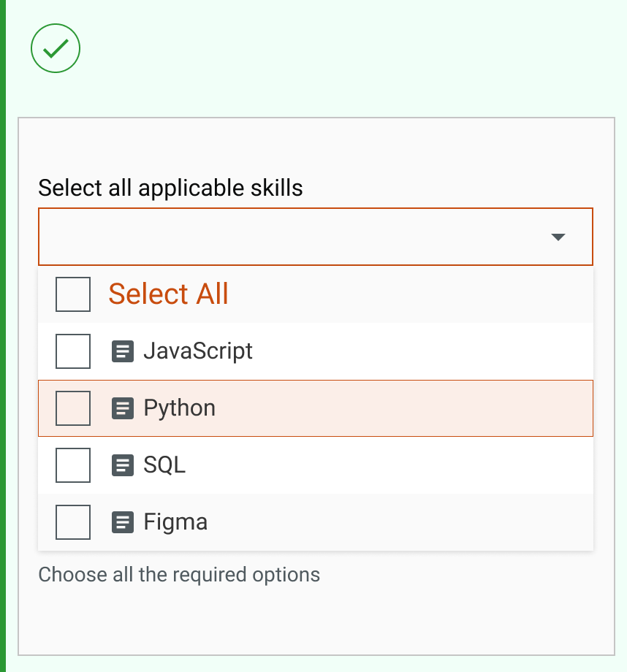Image resolution: width=627 pixels, height=672 pixels.
Task: Click the document icon beside Figma
Action: pos(123,522)
